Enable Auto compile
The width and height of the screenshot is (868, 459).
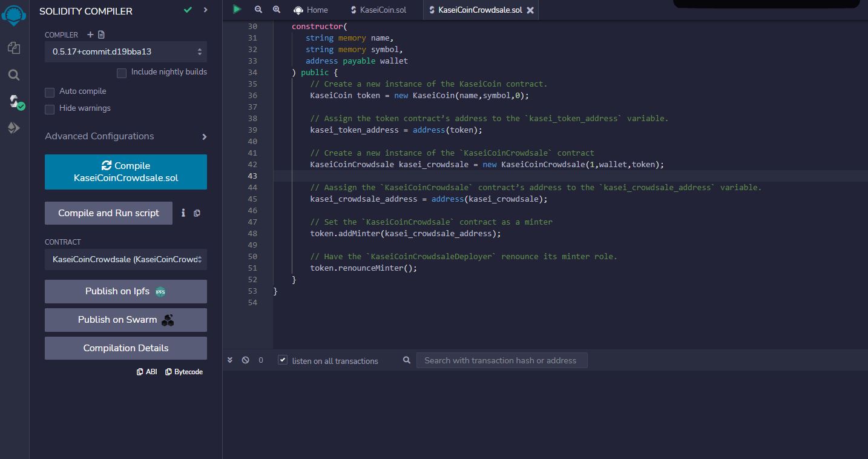49,91
